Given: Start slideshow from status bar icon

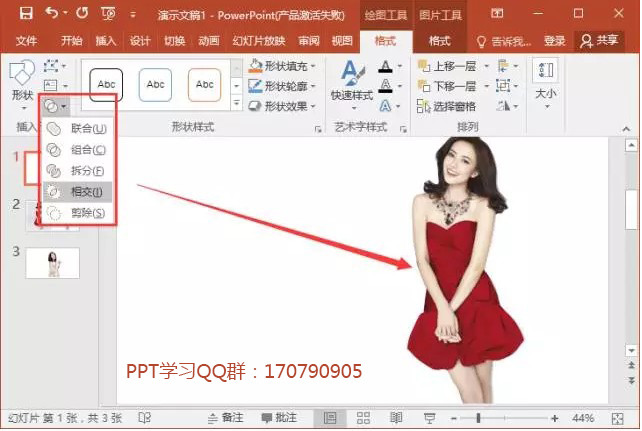Looking at the screenshot, I should [430, 418].
